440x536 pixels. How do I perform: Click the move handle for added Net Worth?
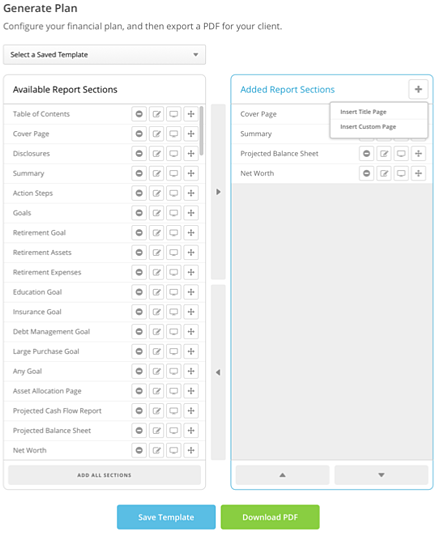[418, 174]
